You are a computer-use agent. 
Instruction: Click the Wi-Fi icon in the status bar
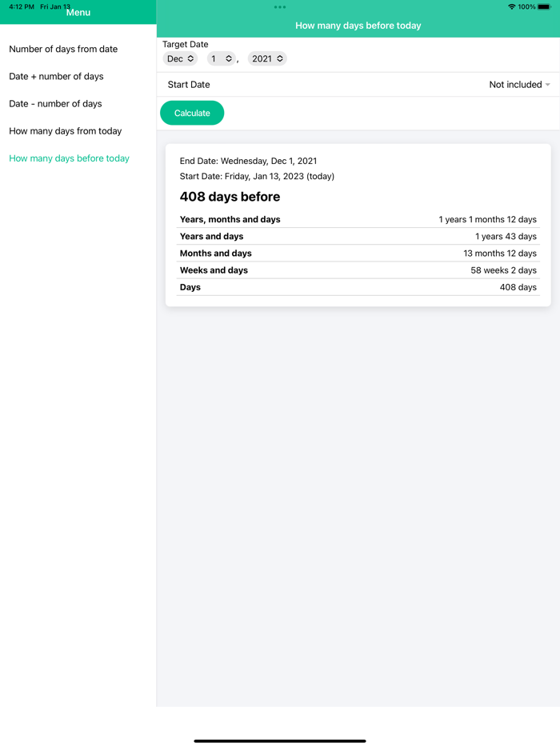510,6
